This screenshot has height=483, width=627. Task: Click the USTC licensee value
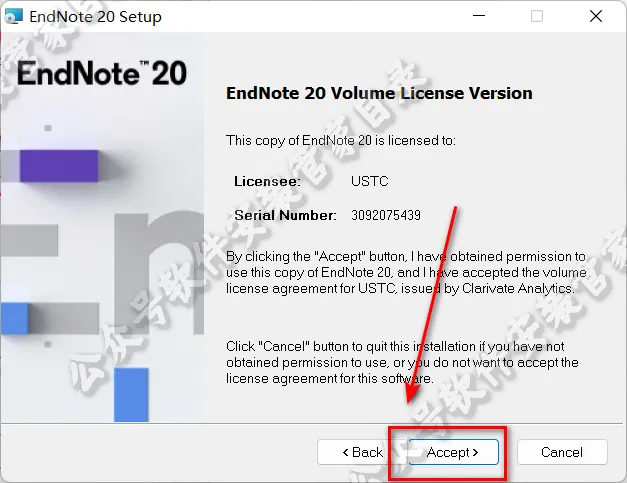point(369,181)
